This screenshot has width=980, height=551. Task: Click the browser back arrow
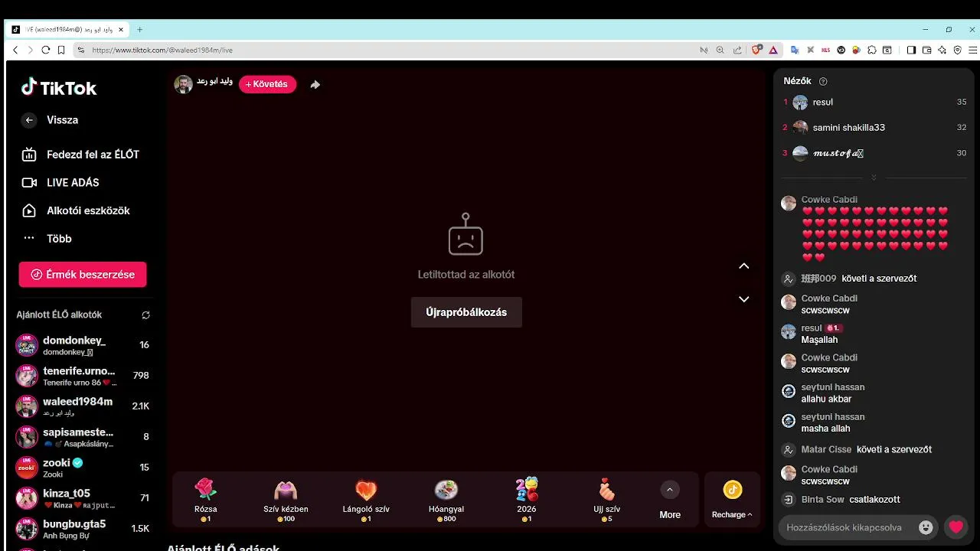(15, 50)
